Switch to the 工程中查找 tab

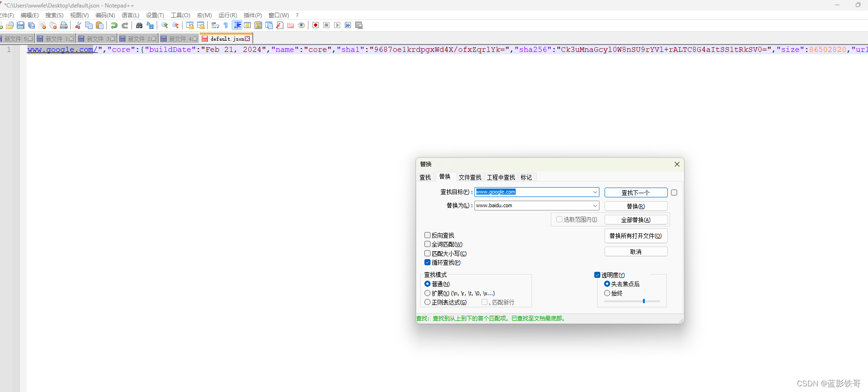point(501,177)
